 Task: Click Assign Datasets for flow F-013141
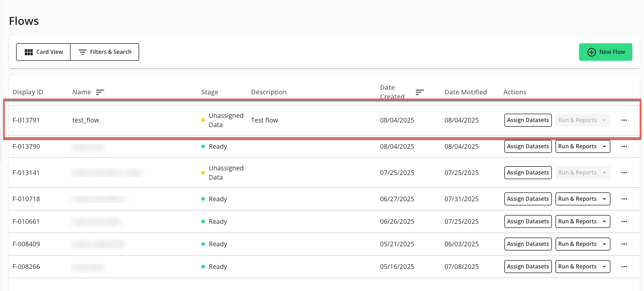point(528,172)
